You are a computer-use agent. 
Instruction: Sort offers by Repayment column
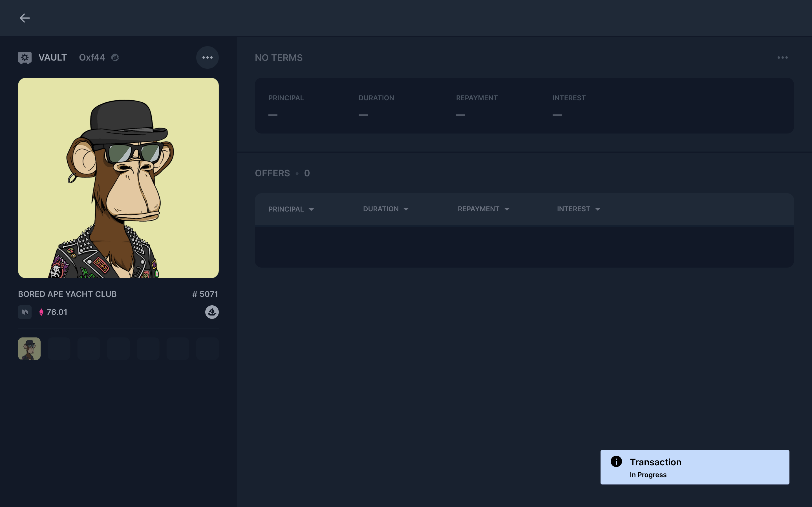[x=483, y=209]
